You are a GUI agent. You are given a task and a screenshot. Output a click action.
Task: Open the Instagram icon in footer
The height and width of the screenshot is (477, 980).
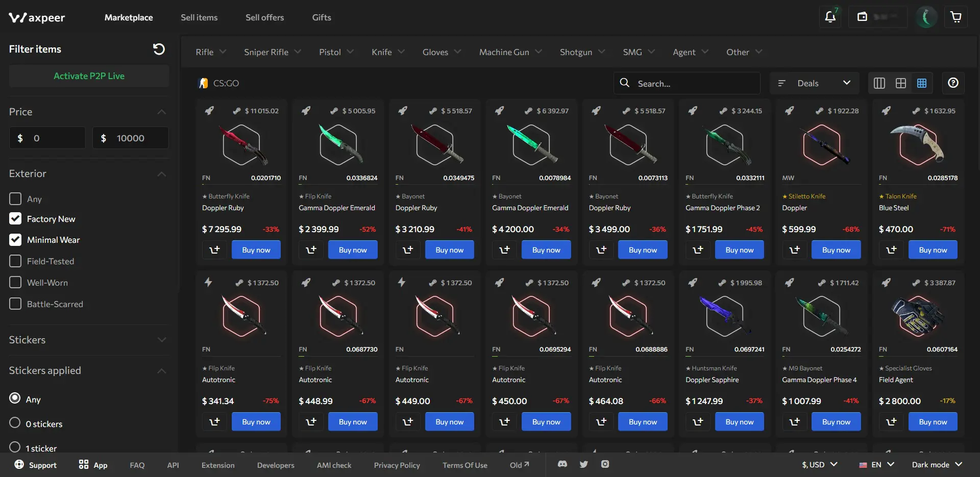605,464
